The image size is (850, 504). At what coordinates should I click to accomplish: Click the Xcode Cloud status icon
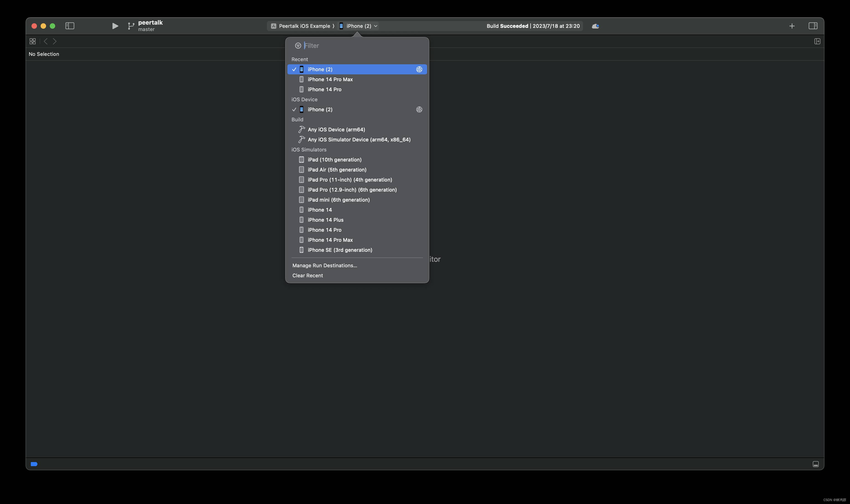click(595, 26)
